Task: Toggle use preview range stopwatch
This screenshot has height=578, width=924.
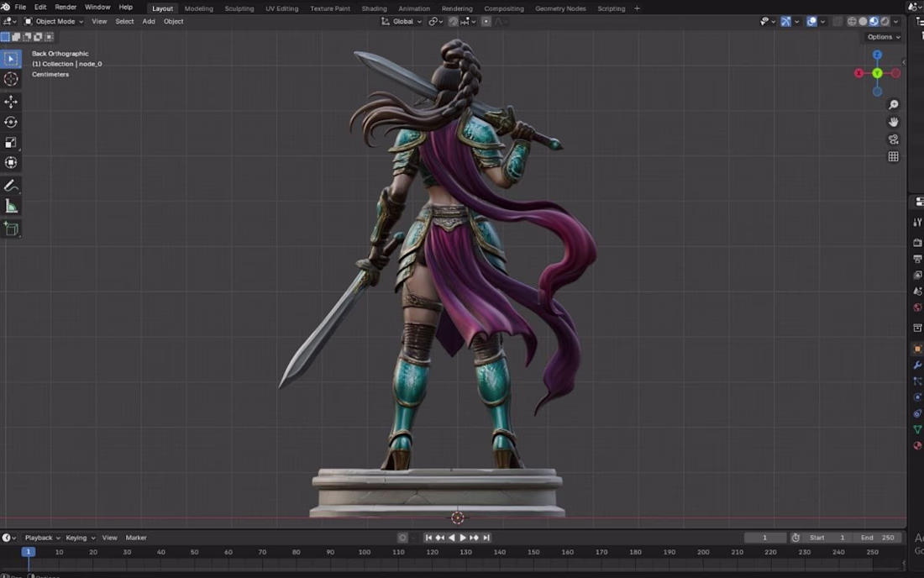Action: (795, 538)
